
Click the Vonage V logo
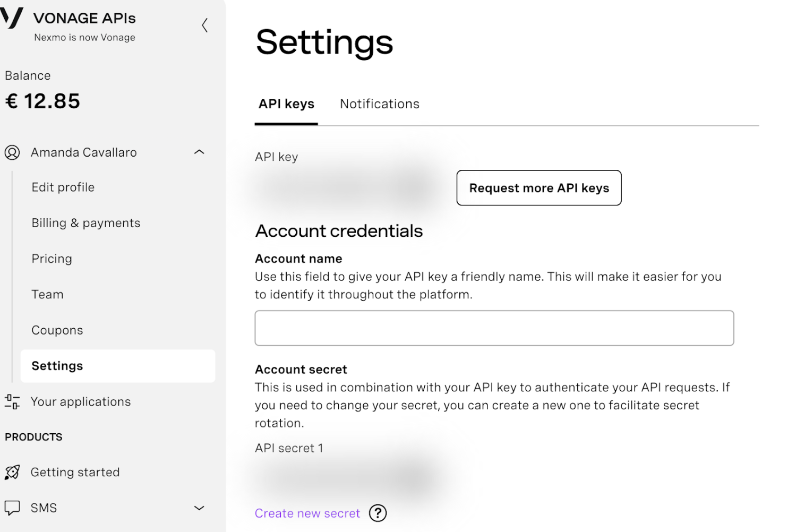pos(12,18)
